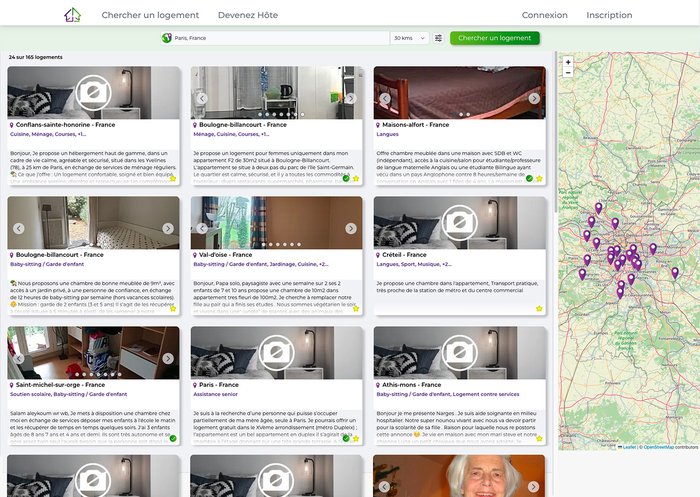Viewport: 700px width, 497px height.
Task: Favorite the Athis-mons listing star
Action: [x=539, y=439]
